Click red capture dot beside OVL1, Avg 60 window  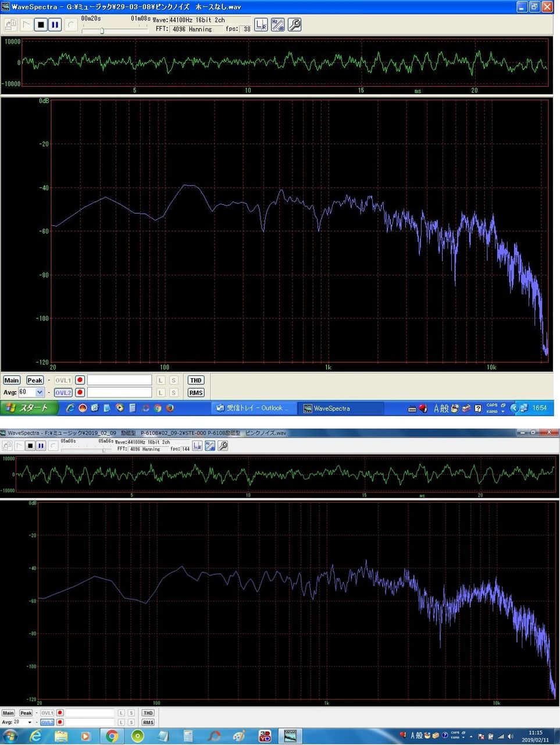pos(80,380)
